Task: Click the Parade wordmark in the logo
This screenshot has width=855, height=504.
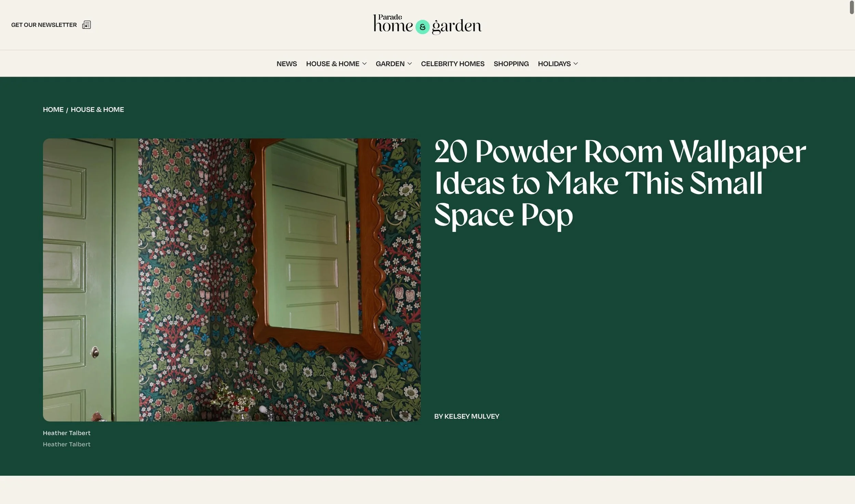Action: (x=390, y=17)
